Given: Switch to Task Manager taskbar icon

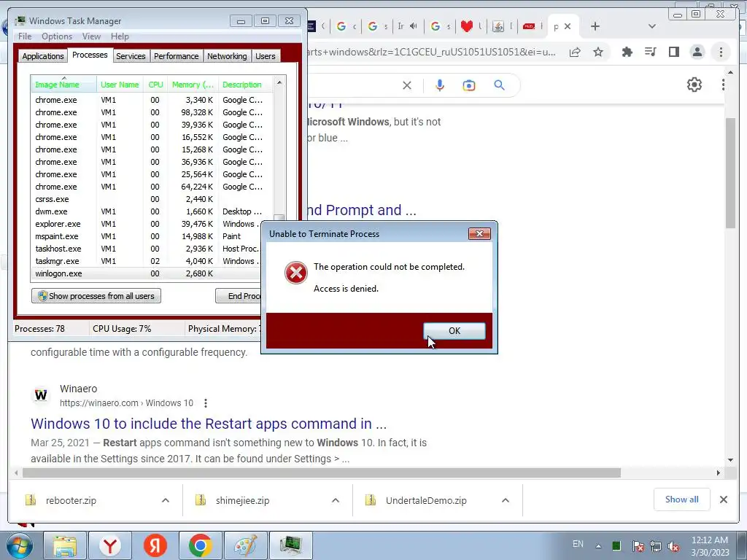Looking at the screenshot, I should [290, 545].
